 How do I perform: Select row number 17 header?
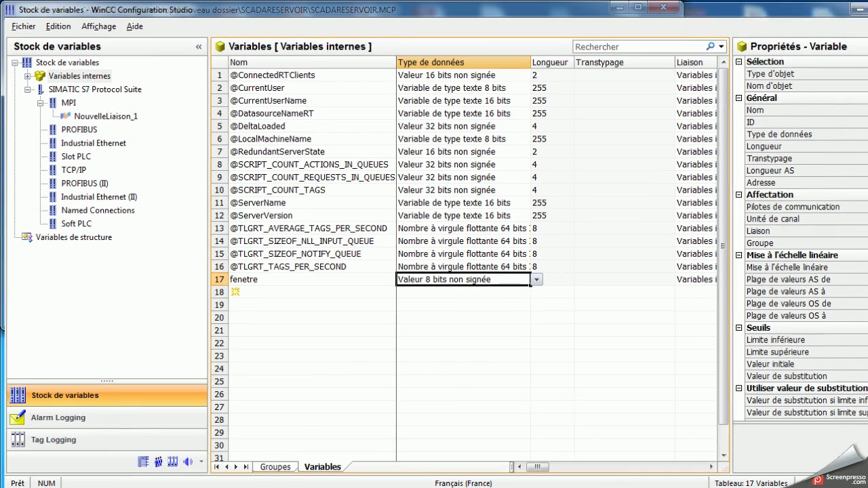[219, 279]
